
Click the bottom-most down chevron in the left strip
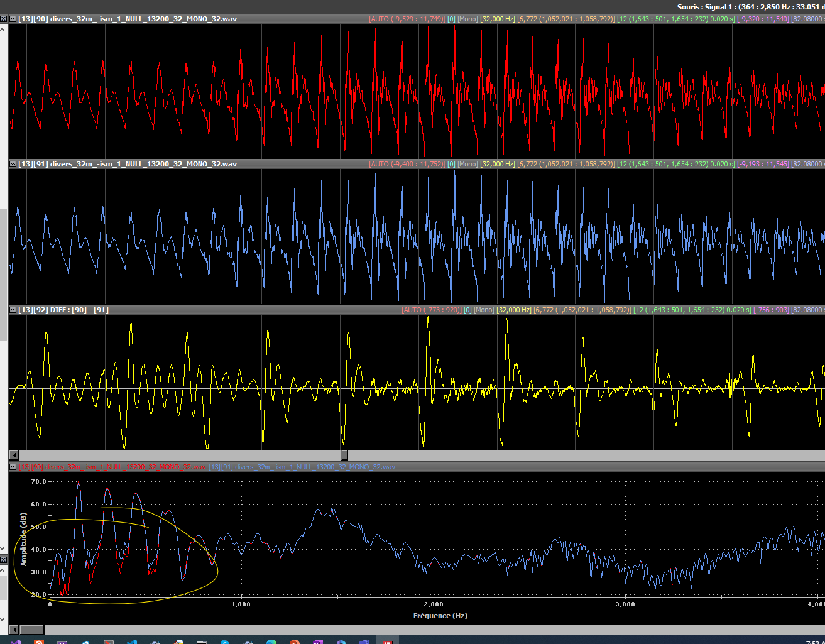[3, 620]
